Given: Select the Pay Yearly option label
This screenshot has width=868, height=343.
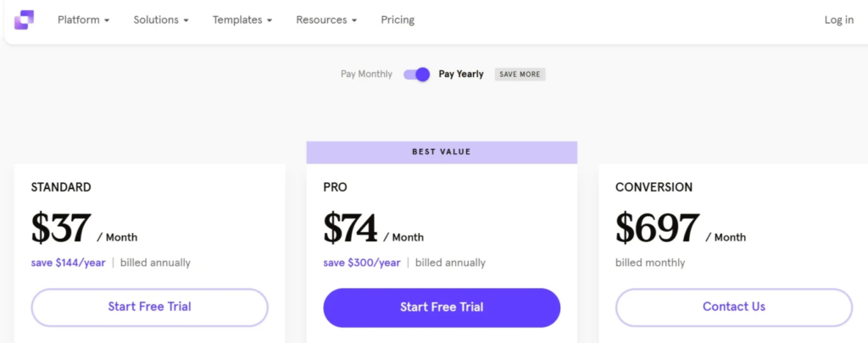Looking at the screenshot, I should 461,75.
